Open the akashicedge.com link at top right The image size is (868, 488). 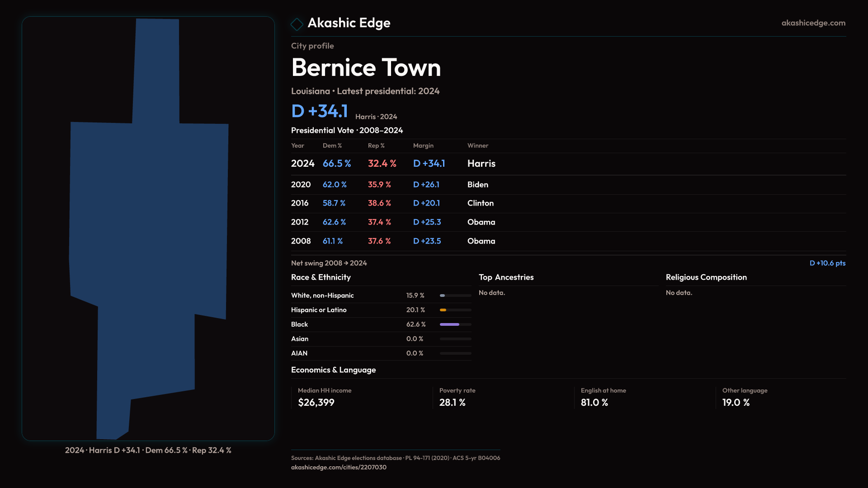click(x=813, y=23)
